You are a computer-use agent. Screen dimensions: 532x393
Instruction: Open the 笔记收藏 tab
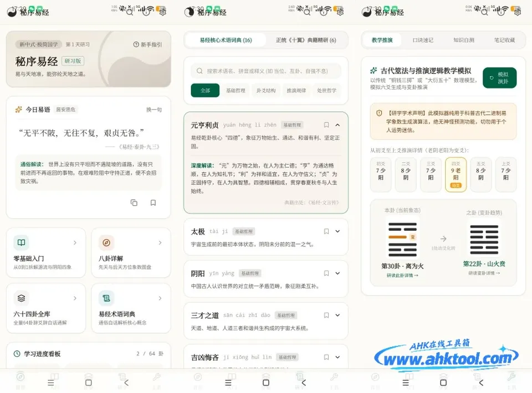pos(504,40)
